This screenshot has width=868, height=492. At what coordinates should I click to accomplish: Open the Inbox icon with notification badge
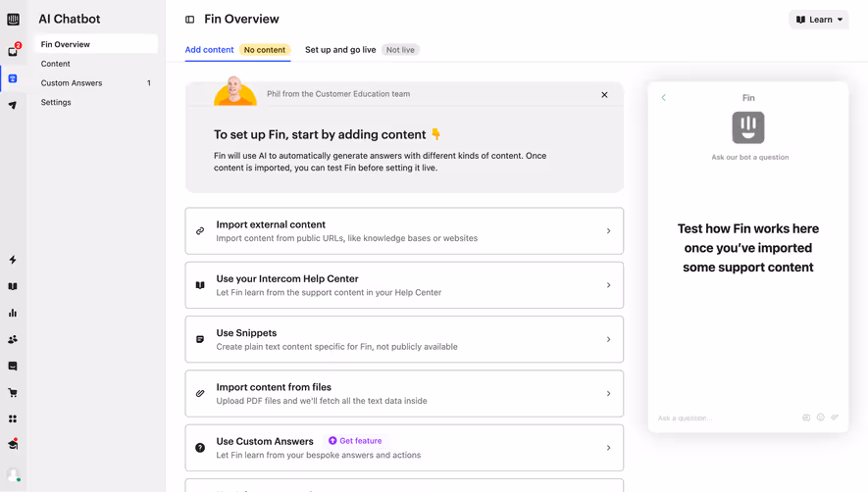coord(14,50)
